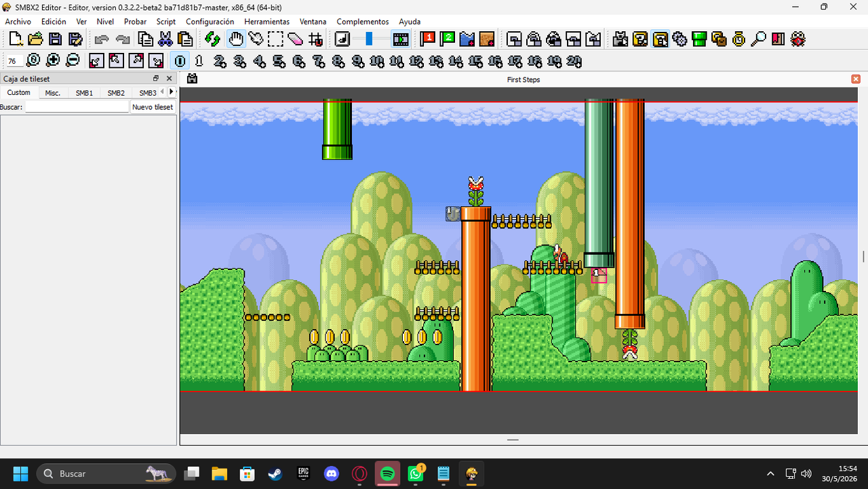Click the red bug debugger icon

pos(798,39)
